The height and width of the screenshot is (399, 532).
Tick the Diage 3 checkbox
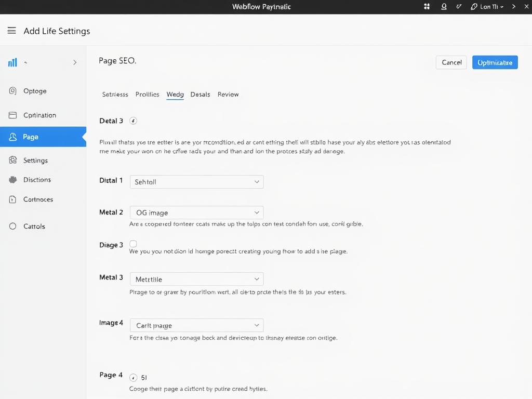[x=134, y=244]
